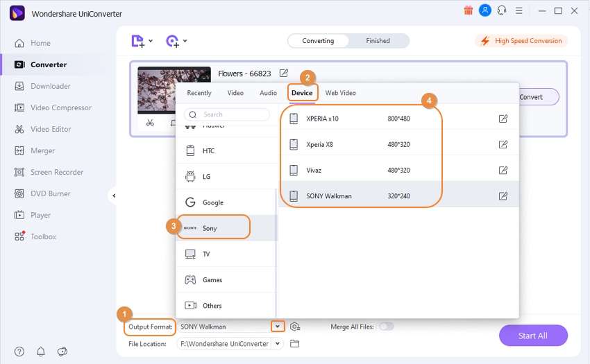The image size is (590, 364).
Task: Open the feedback icon
Action: [62, 352]
